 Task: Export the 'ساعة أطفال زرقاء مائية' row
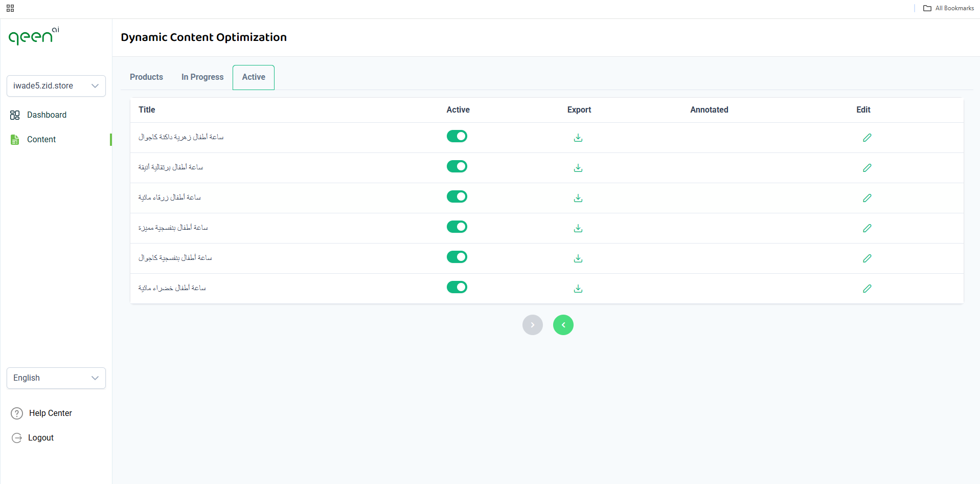578,198
